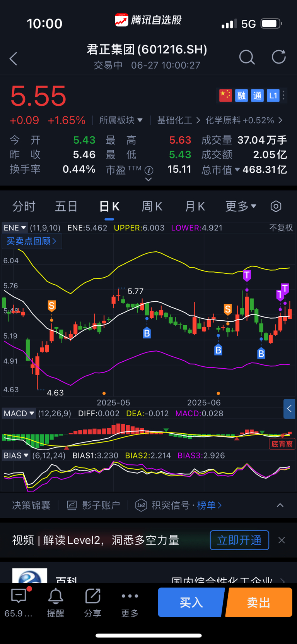297x644 pixels.
Task: Tap the 卖出 sell button
Action: click(258, 602)
